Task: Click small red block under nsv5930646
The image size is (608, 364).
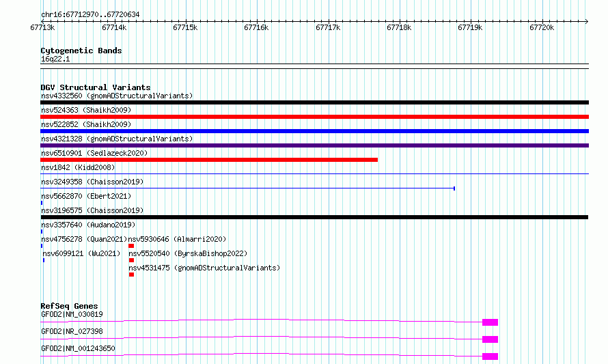Action: tap(131, 246)
